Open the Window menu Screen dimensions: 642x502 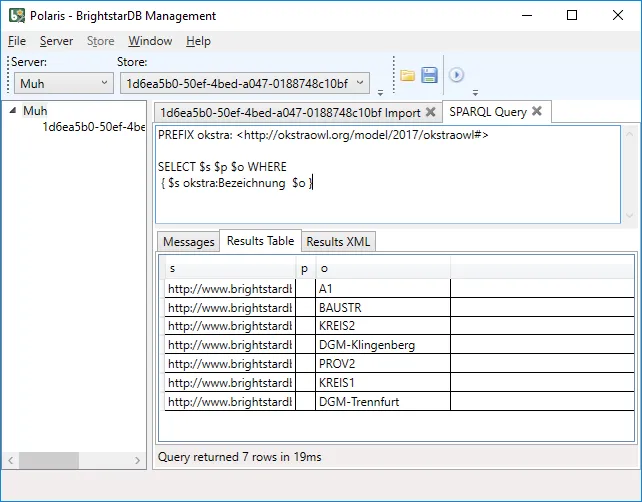(x=150, y=41)
